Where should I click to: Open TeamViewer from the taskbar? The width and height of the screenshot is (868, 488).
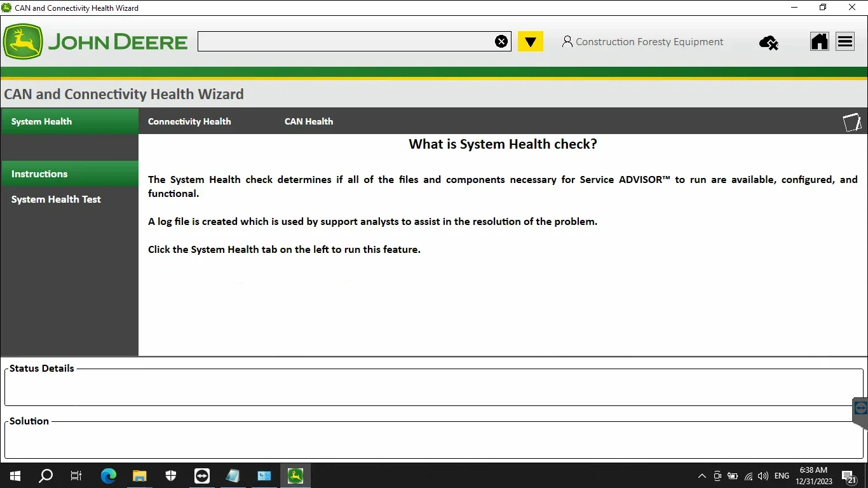202,476
